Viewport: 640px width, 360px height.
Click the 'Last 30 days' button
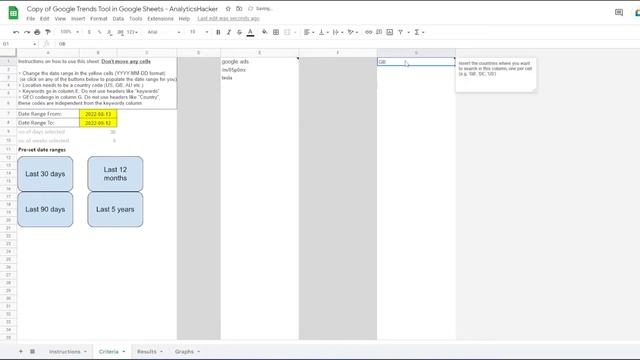coord(45,174)
